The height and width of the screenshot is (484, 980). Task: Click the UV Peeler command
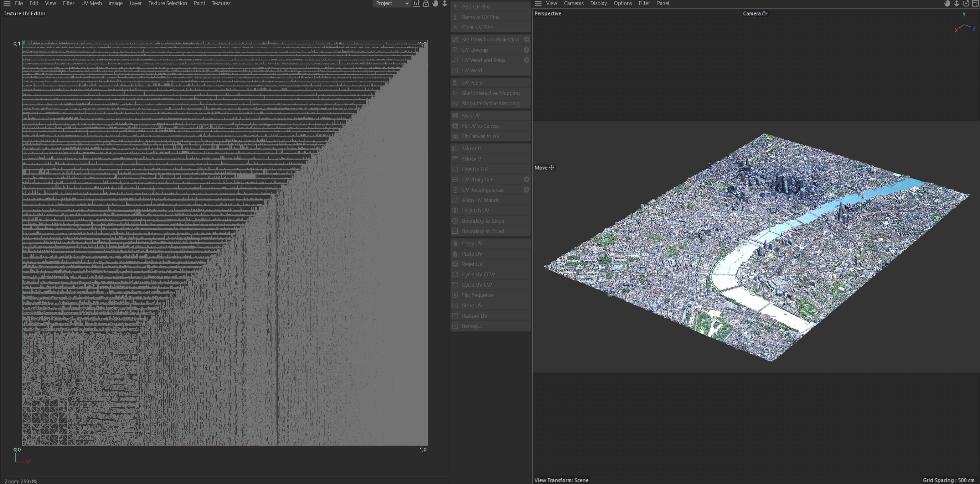click(490, 83)
